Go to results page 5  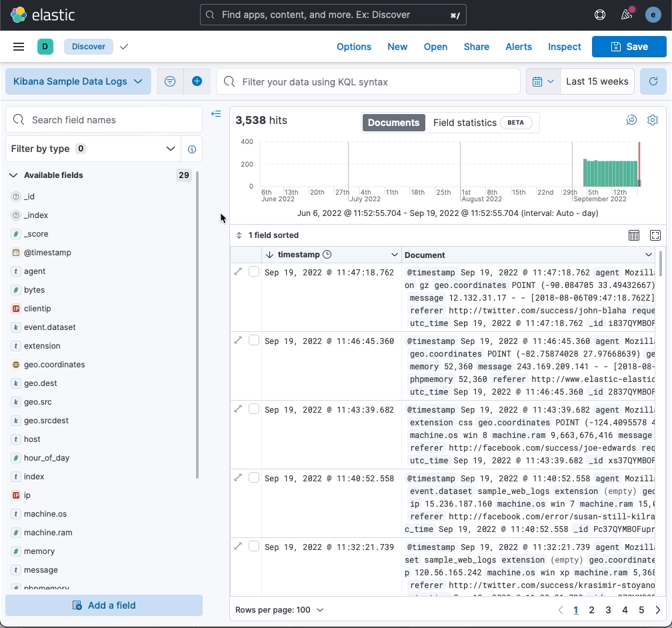pyautogui.click(x=641, y=610)
